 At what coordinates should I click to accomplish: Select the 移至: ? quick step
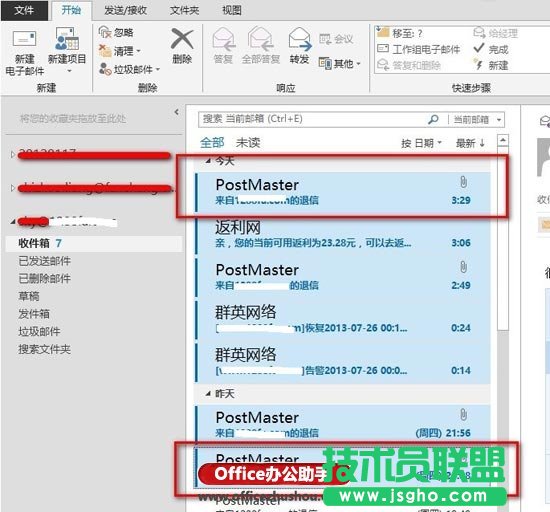click(400, 33)
